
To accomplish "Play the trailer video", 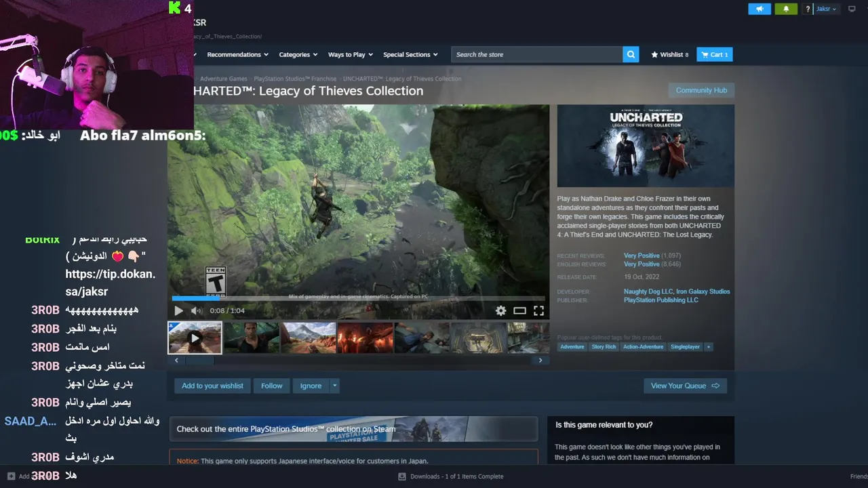I will [178, 310].
